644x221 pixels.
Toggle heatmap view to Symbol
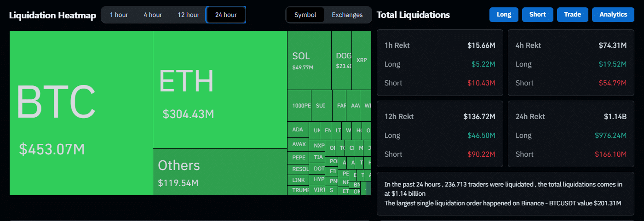(x=305, y=15)
